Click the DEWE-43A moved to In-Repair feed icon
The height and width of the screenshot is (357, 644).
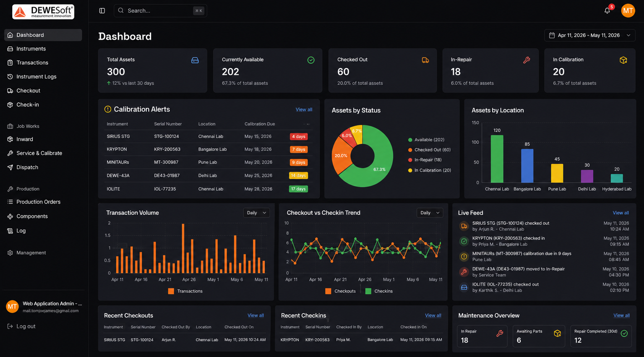(x=464, y=272)
